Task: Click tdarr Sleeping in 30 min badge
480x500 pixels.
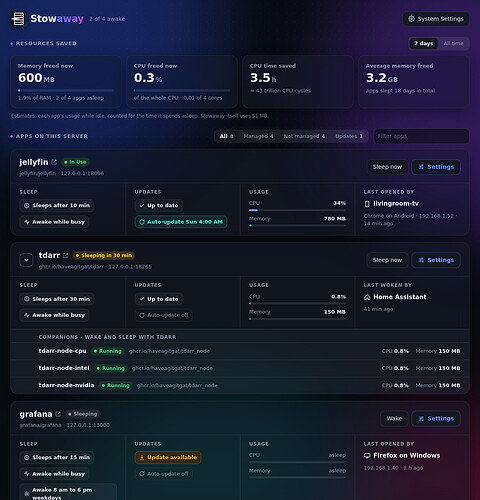Action: [x=104, y=255]
